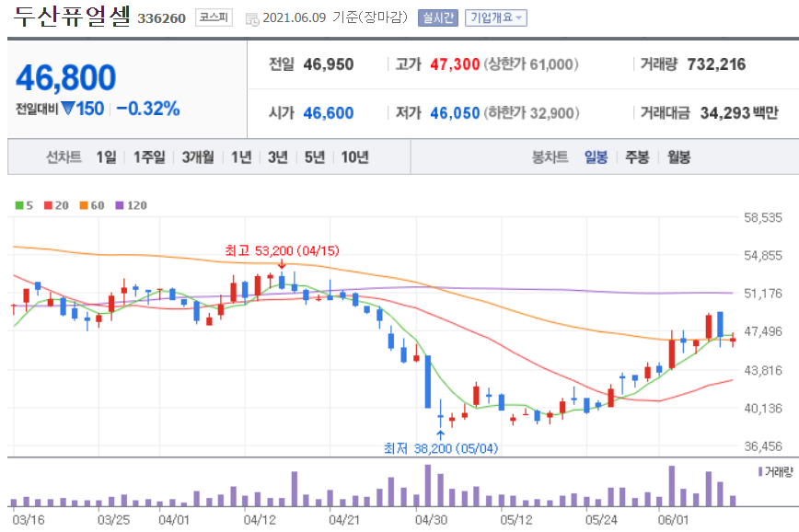Click the low price 46,050
The width and height of the screenshot is (799, 532).
pyautogui.click(x=455, y=112)
